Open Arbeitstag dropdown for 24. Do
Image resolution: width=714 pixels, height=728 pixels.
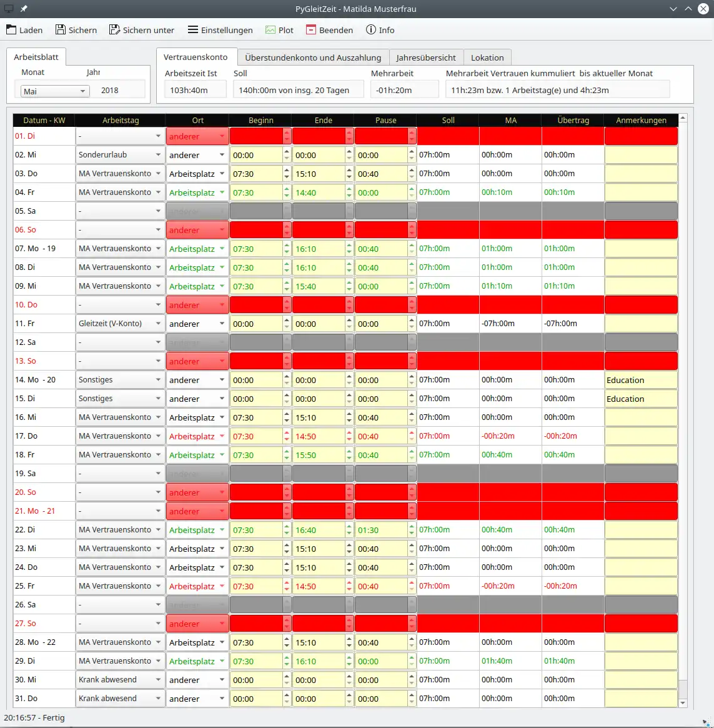click(x=120, y=567)
